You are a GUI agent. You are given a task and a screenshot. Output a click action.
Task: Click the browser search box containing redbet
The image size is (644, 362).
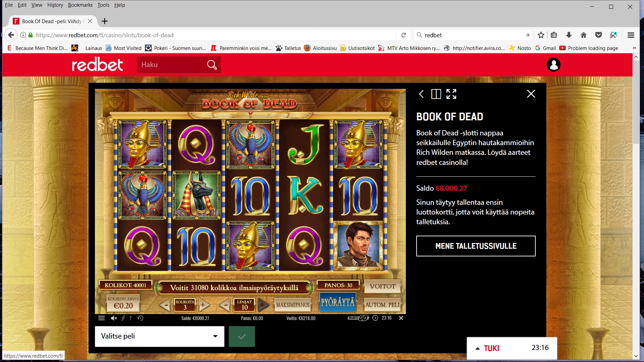[473, 35]
